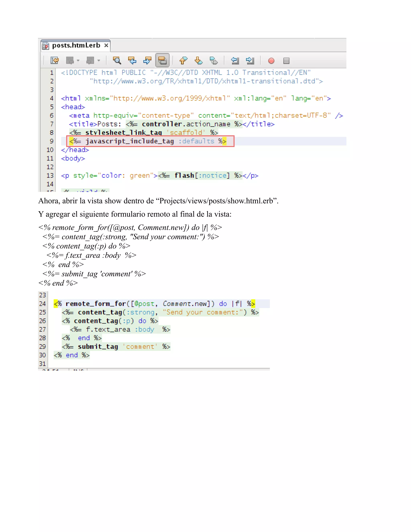Click the flash[:notice] paragraph line
This screenshot has height=532, width=411.
pos(160,176)
